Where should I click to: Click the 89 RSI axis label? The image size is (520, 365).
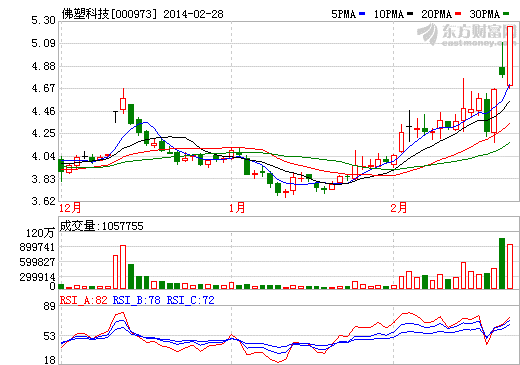tap(49, 306)
